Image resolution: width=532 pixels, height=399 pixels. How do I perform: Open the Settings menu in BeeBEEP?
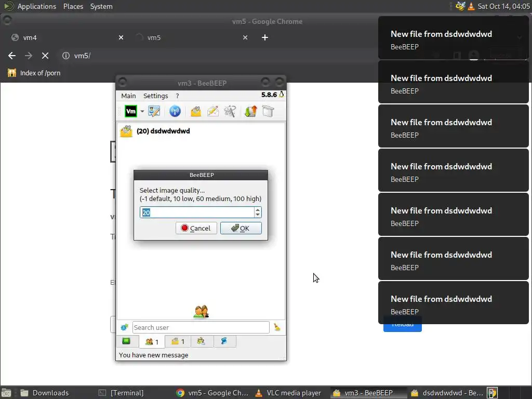(156, 96)
